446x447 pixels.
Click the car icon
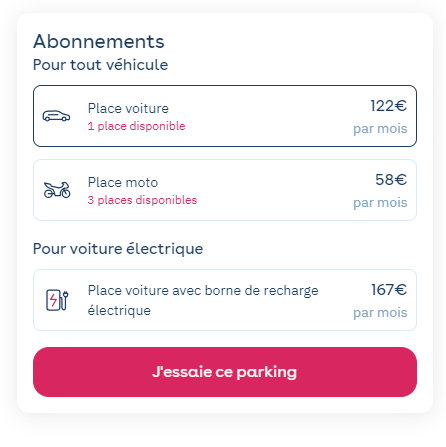pos(56,116)
